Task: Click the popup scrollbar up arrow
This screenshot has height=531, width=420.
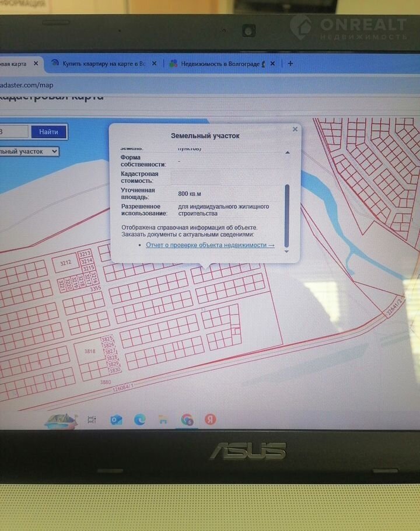Action: click(286, 152)
